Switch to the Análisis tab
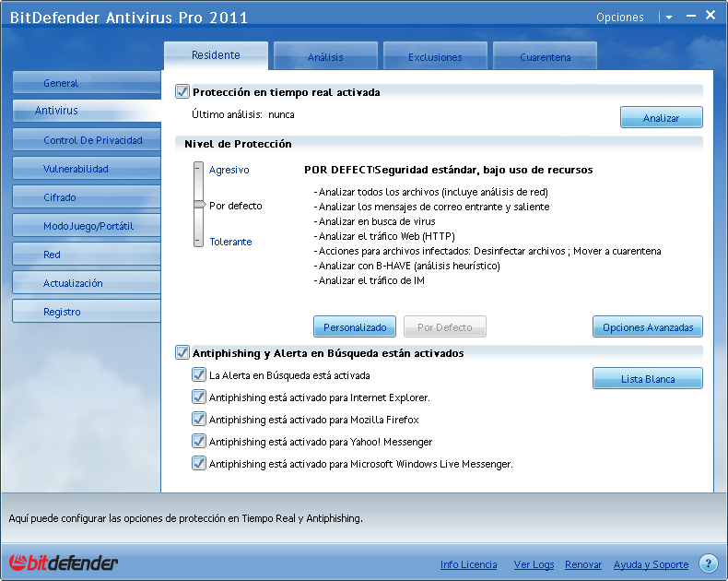This screenshot has height=581, width=728. click(x=325, y=57)
